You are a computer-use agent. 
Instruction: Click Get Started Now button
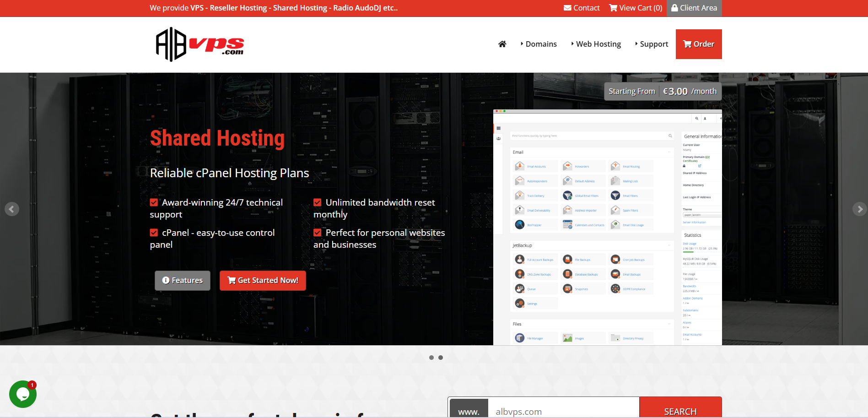tap(263, 280)
